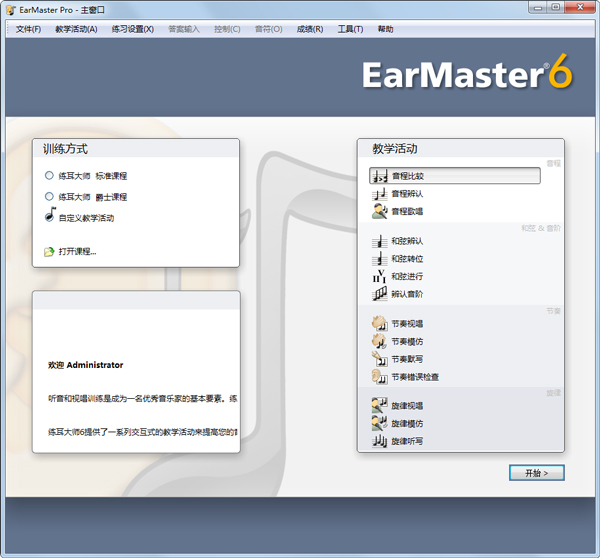Image resolution: width=600 pixels, height=558 pixels.
Task: Click the EarMaster 6 logo in the banner
Action: [467, 73]
